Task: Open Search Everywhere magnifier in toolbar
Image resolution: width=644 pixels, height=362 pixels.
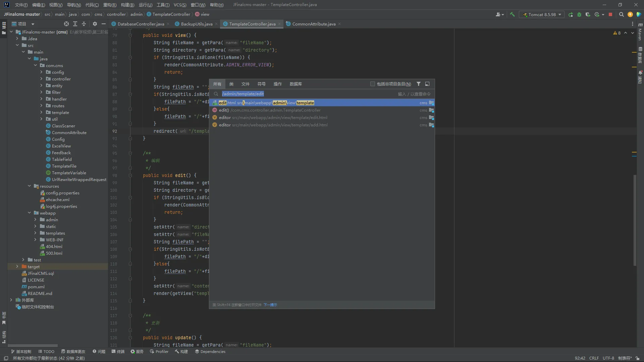Action: [x=621, y=14]
